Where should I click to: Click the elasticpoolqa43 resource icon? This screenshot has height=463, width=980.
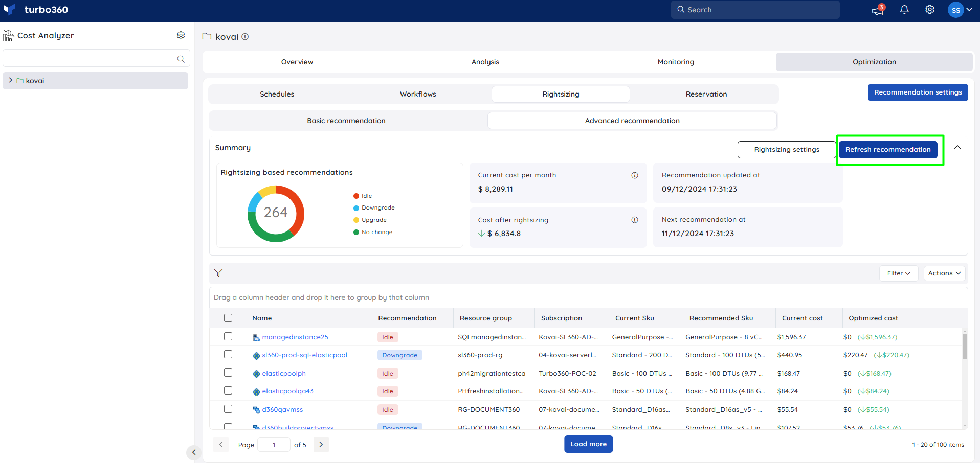tap(256, 391)
